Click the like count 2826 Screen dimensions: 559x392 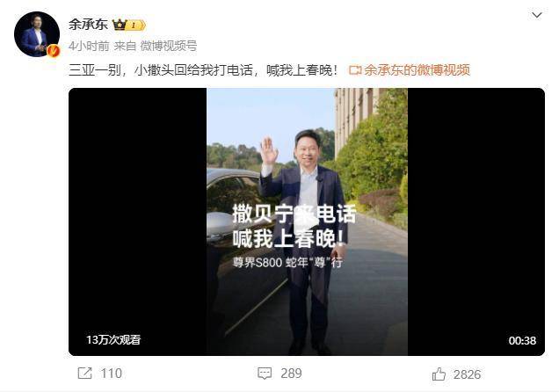click(467, 374)
